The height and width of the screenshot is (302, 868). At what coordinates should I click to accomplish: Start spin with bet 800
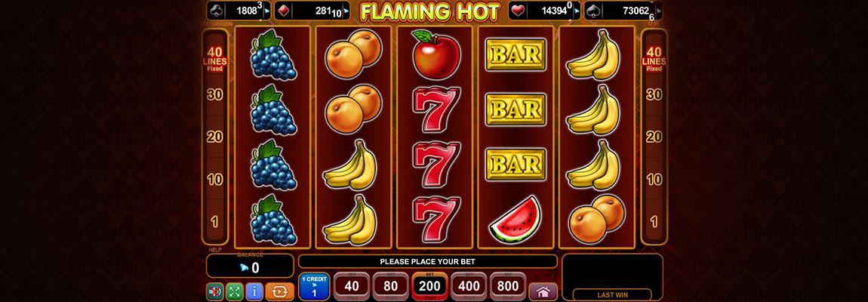[x=508, y=286]
